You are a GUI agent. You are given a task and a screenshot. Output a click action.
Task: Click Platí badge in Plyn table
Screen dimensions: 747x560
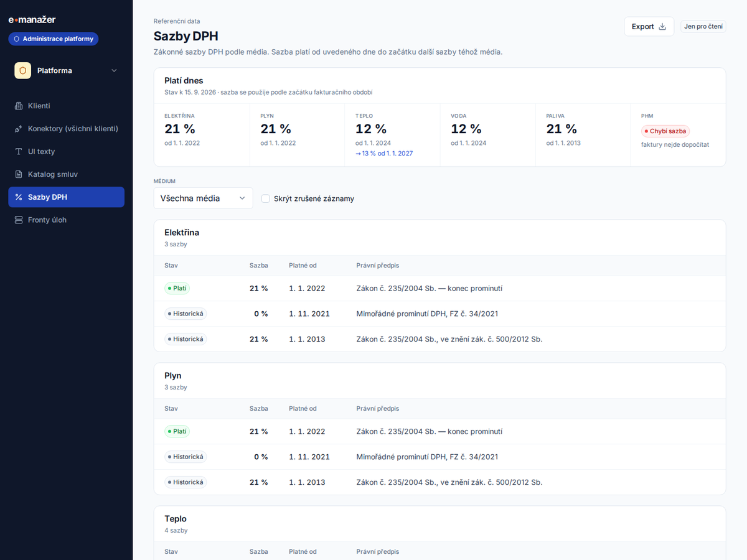tap(177, 432)
